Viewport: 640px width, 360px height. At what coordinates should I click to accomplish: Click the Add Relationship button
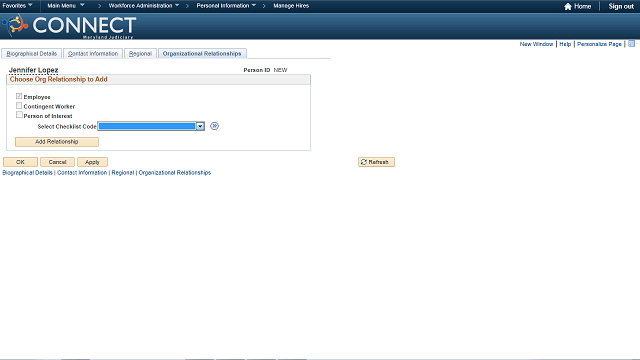point(57,142)
